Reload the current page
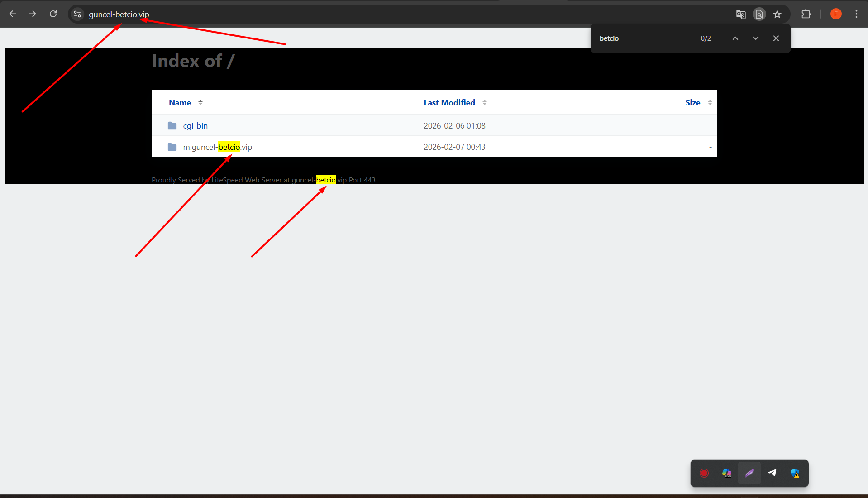This screenshot has height=498, width=868. (x=53, y=14)
